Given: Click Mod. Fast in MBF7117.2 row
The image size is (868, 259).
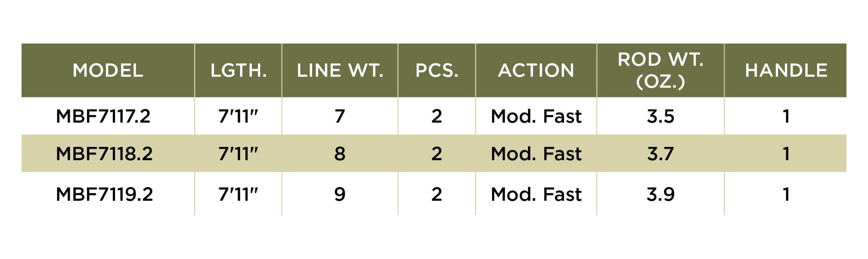Looking at the screenshot, I should (536, 116).
